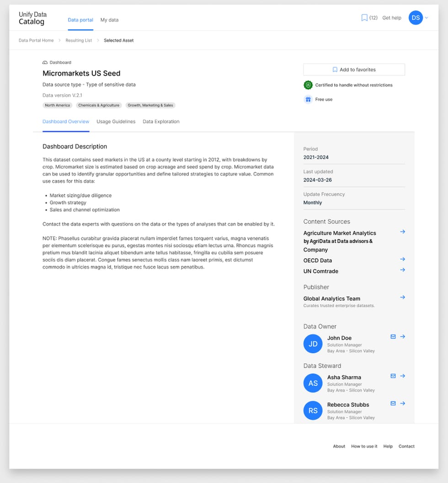Open the Usage Guidelines tab
448x483 pixels.
pos(116,122)
